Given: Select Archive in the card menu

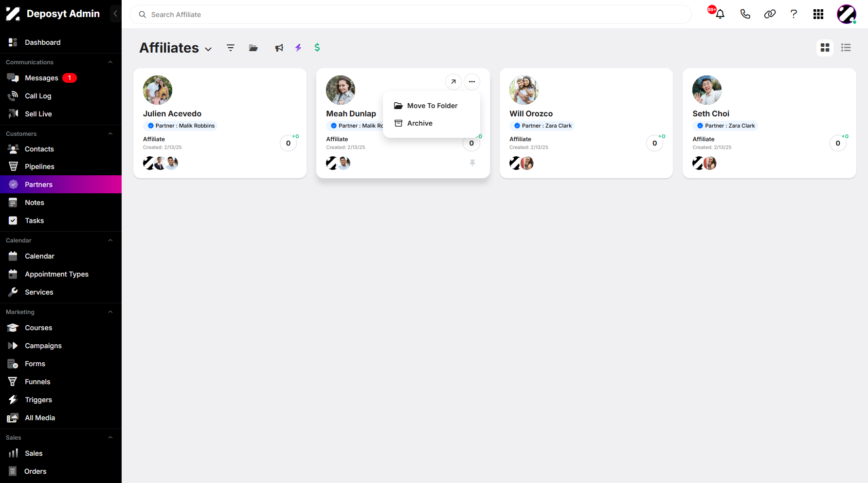Looking at the screenshot, I should click(x=432, y=123).
